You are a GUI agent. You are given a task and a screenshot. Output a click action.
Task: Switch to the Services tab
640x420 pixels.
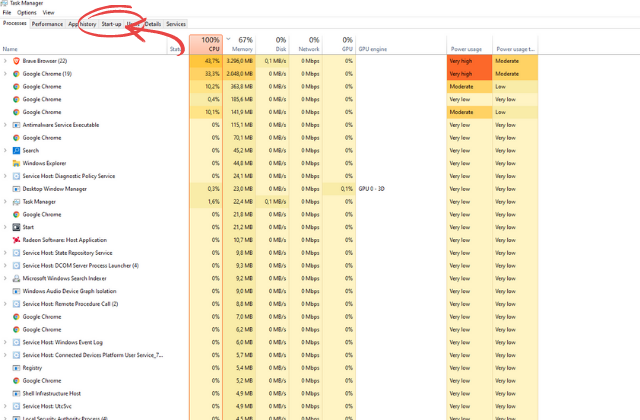coord(176,24)
